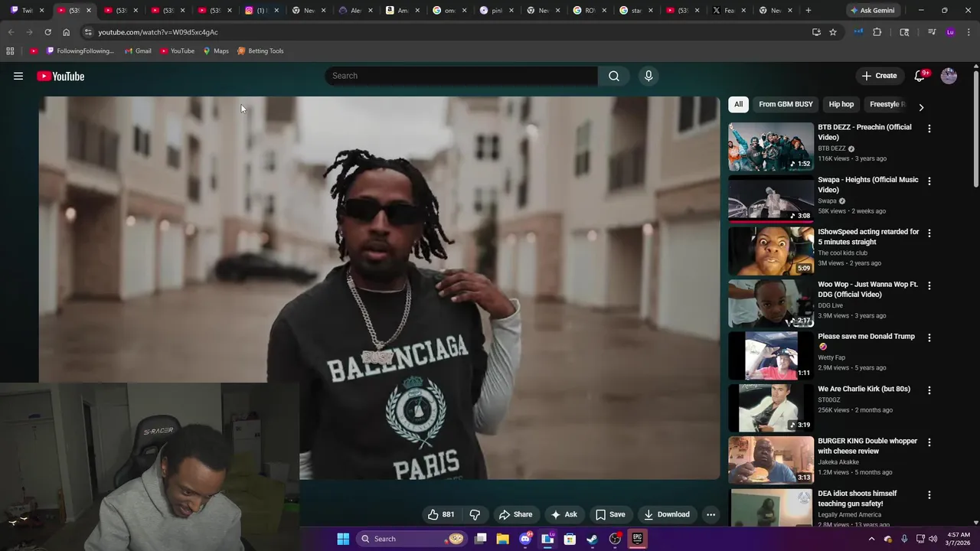This screenshot has width=980, height=551.
Task: Select the From GBM BUSY chip
Action: [x=786, y=104]
